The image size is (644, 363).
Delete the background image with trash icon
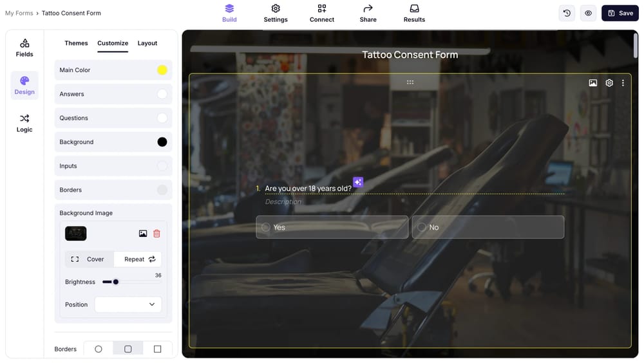pyautogui.click(x=156, y=234)
